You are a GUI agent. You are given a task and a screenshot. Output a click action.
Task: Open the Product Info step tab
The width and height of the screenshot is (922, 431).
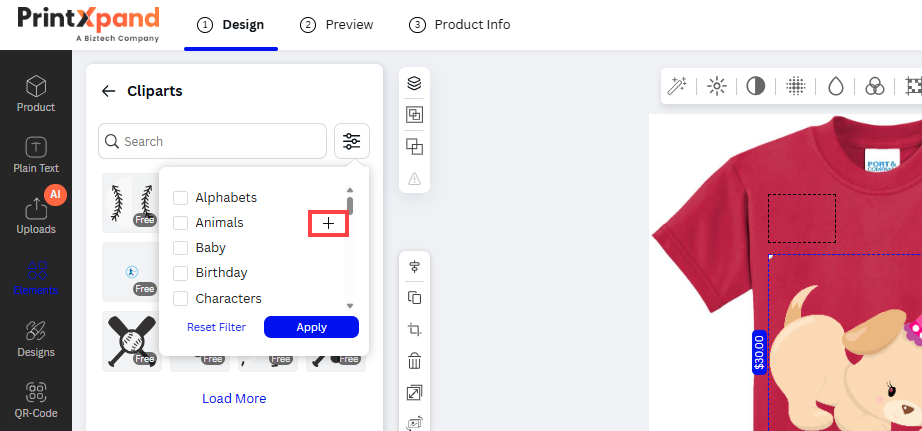(x=460, y=24)
